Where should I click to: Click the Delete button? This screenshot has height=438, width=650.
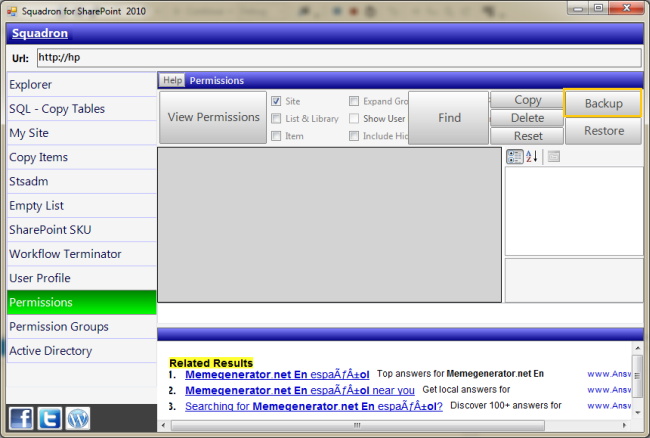(x=527, y=118)
